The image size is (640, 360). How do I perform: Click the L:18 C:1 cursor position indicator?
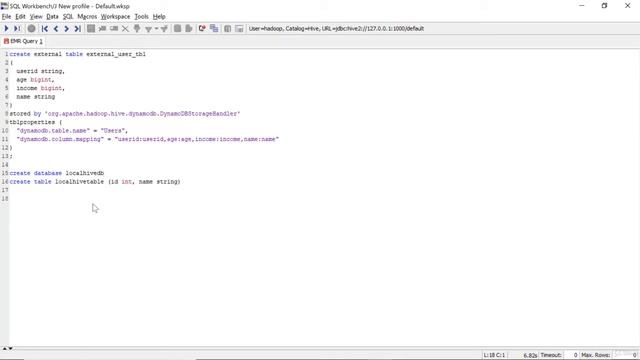point(494,355)
